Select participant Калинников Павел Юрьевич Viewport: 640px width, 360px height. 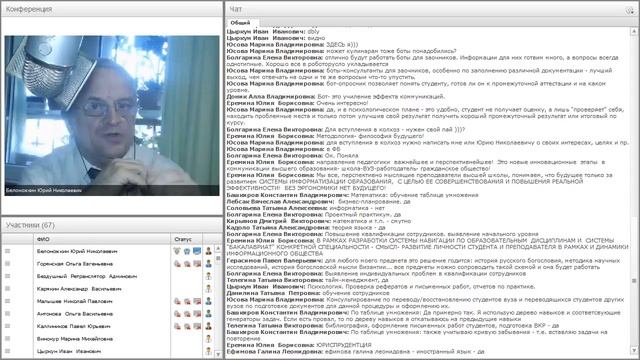[73, 326]
